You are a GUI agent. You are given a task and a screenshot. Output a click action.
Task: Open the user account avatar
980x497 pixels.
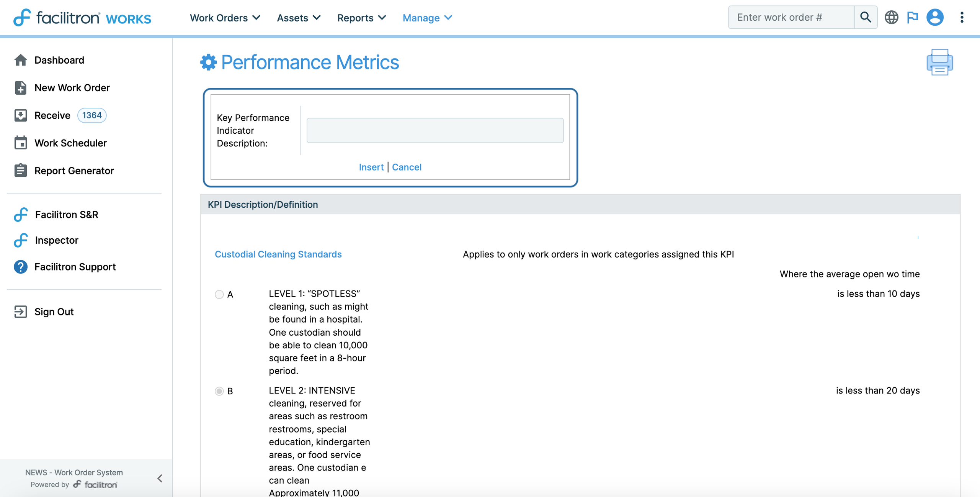click(935, 17)
